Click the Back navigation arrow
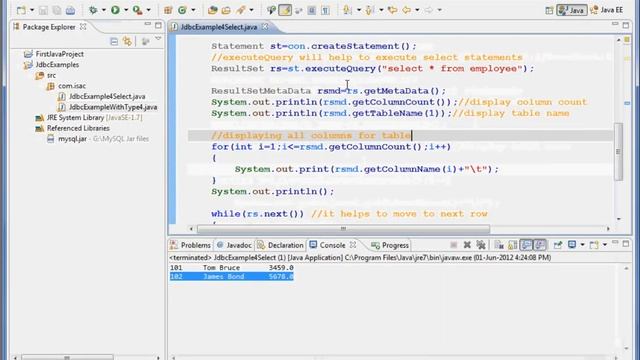Viewport: 640px width, 360px height. (407, 10)
